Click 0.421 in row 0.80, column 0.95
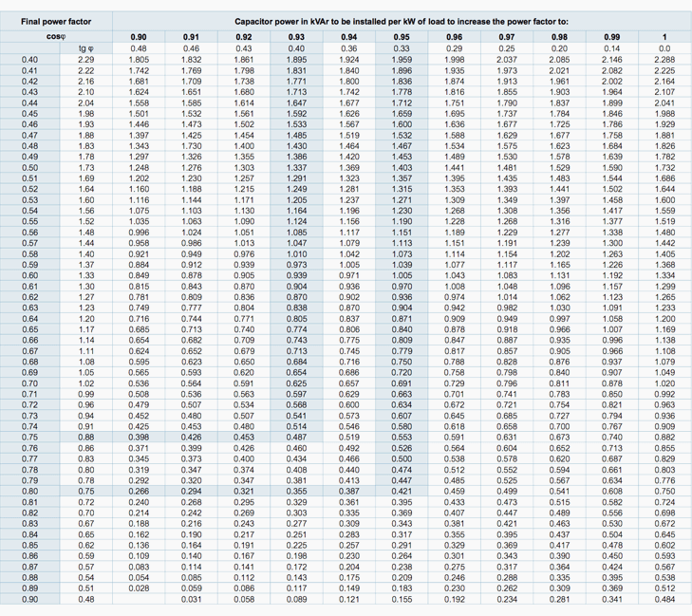This screenshot has height=616, width=692. 402,491
